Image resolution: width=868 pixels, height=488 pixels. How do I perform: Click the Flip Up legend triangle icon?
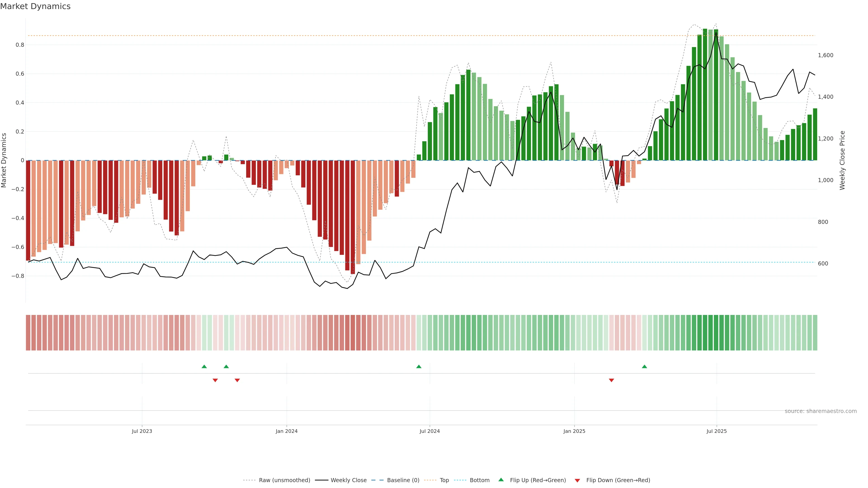[501, 480]
